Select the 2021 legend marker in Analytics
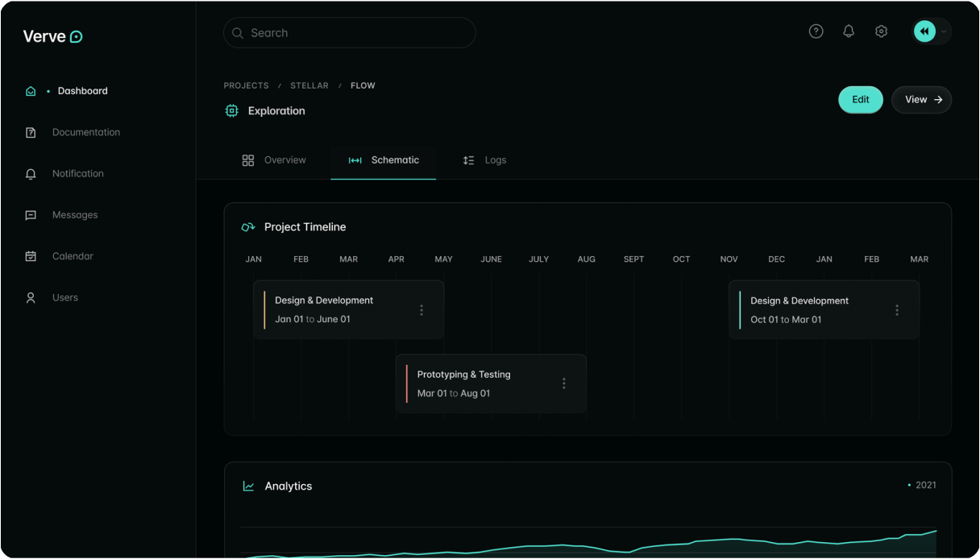The height and width of the screenshot is (559, 980). [910, 485]
